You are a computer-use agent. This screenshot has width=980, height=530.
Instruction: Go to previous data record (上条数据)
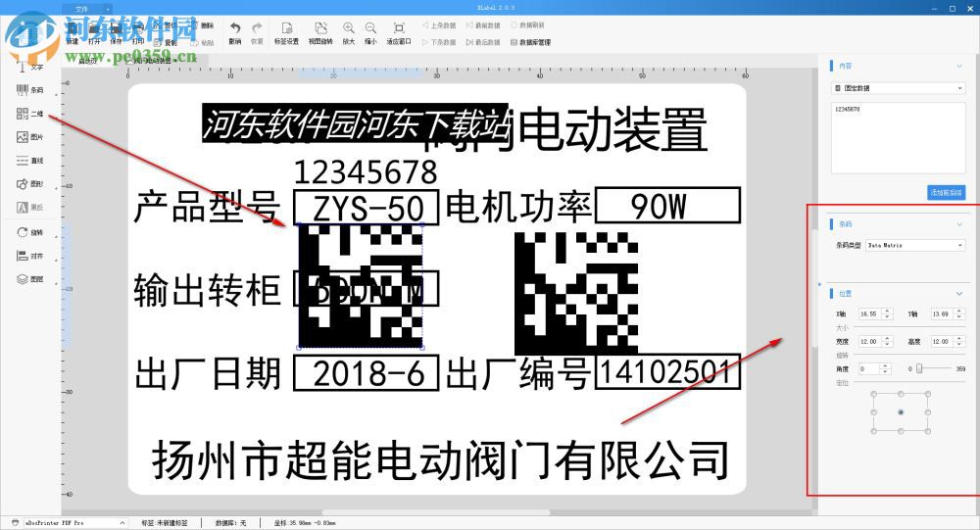point(439,25)
